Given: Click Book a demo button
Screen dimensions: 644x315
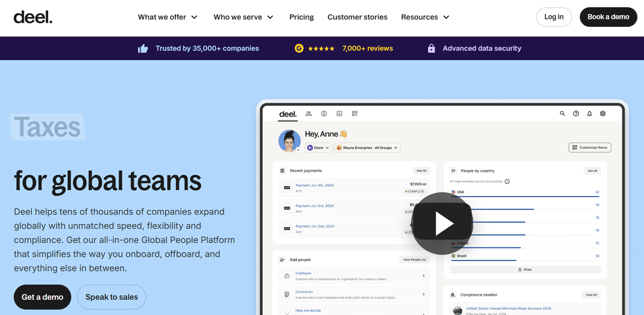Looking at the screenshot, I should tap(608, 17).
